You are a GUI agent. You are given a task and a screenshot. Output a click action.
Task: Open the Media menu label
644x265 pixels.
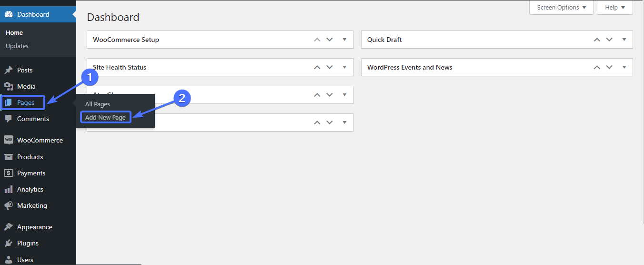click(x=26, y=86)
